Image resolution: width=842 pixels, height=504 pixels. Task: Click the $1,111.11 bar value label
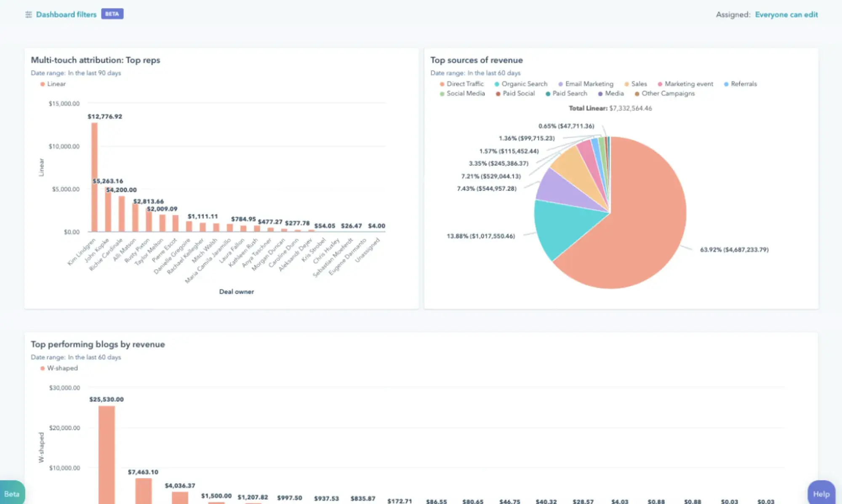203,216
